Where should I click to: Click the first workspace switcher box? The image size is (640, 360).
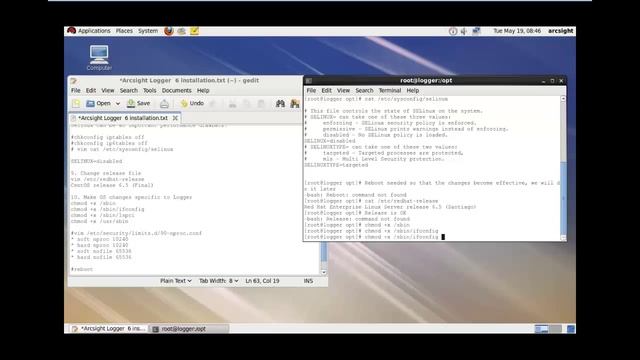point(542,329)
